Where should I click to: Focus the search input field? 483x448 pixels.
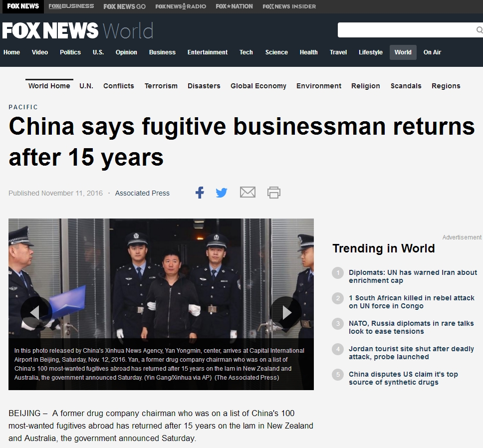[x=407, y=30]
